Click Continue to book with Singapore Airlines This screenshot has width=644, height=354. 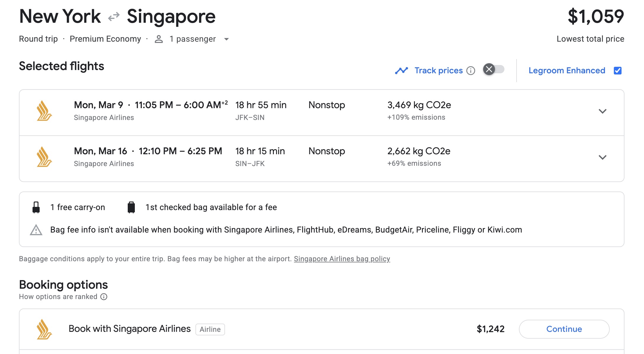[x=564, y=329]
